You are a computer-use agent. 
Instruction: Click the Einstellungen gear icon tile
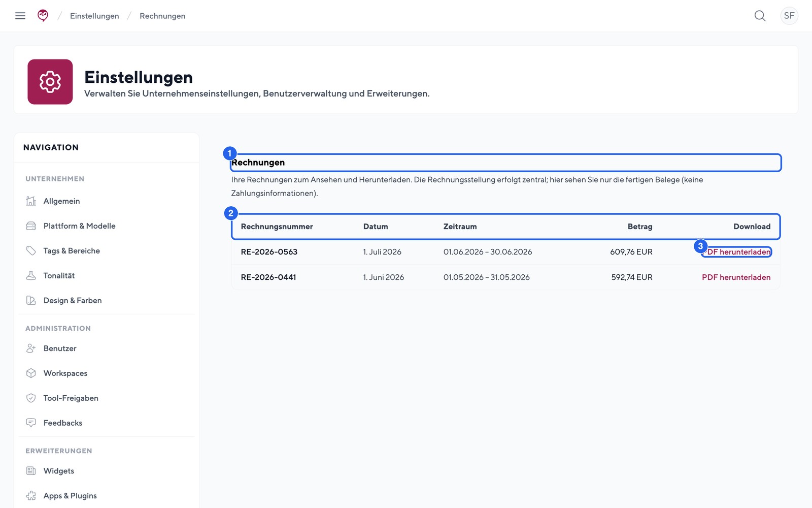50,82
